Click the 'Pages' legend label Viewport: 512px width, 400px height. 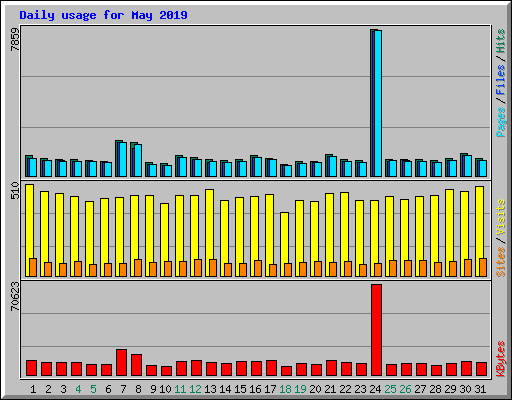click(x=501, y=122)
